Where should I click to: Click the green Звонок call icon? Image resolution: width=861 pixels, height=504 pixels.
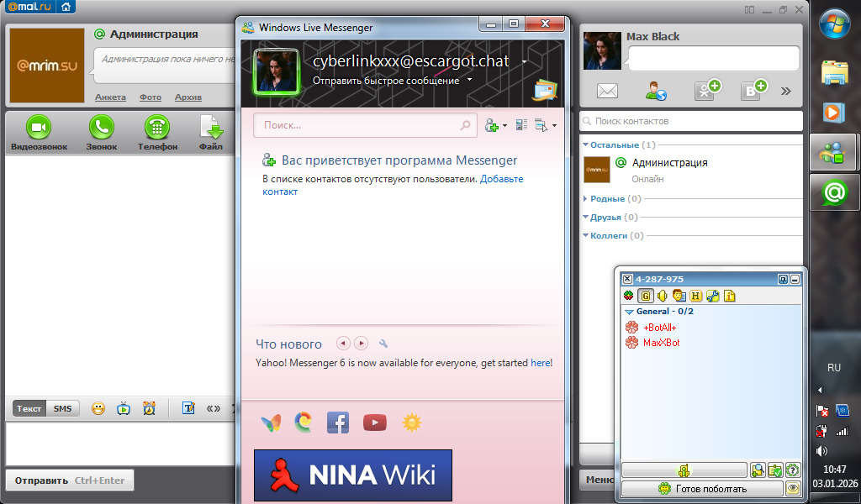click(102, 127)
